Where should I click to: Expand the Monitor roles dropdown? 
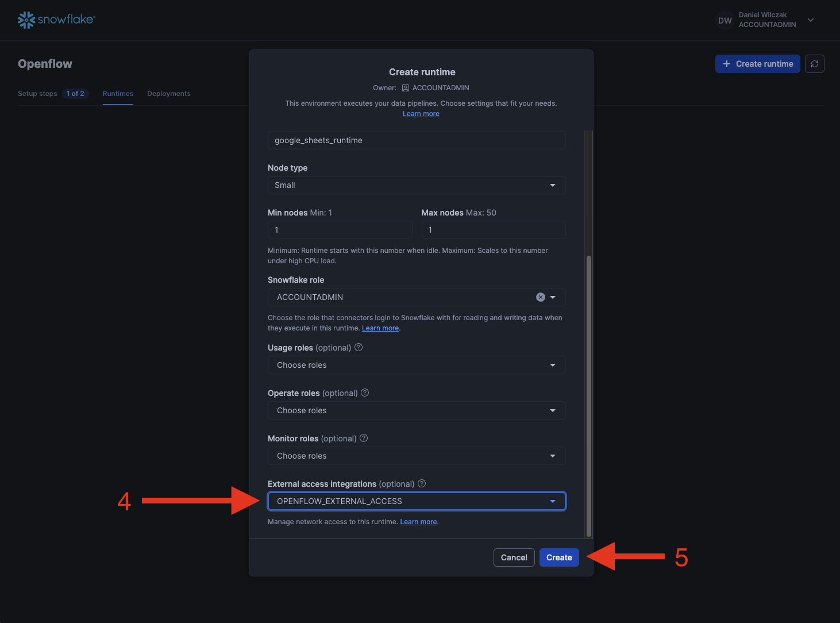coord(417,456)
